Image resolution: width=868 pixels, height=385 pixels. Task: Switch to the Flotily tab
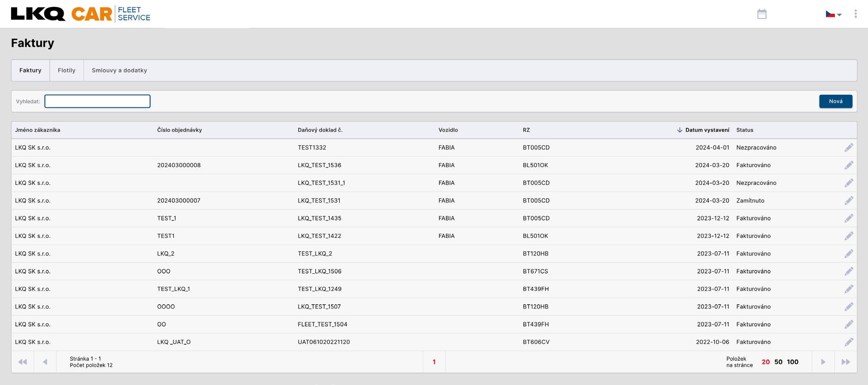[x=67, y=71]
